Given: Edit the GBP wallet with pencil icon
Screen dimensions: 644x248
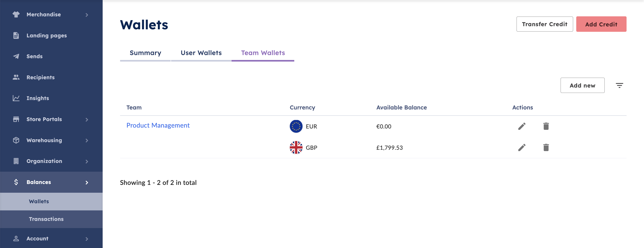Looking at the screenshot, I should click(x=521, y=148).
